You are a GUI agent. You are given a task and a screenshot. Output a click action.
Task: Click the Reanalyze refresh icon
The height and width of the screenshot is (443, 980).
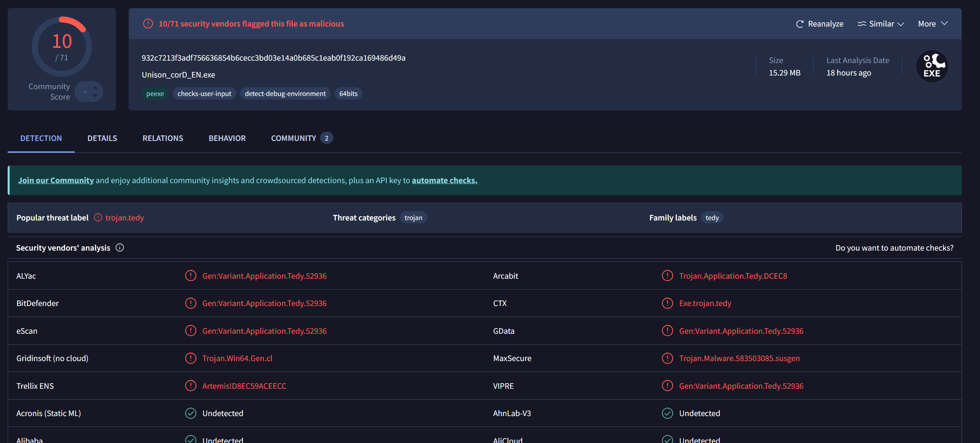[x=800, y=24]
